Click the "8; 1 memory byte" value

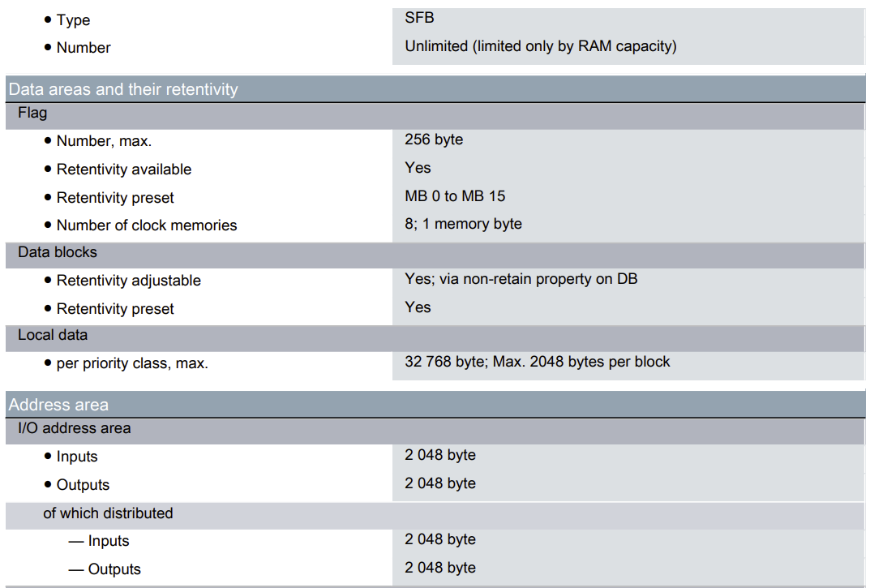click(463, 224)
